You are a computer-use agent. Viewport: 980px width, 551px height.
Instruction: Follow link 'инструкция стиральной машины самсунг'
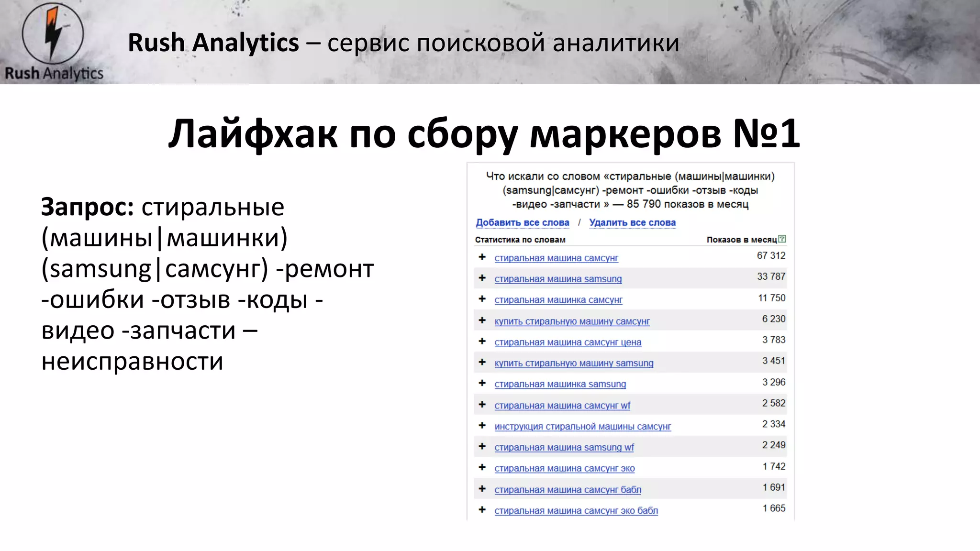(583, 427)
